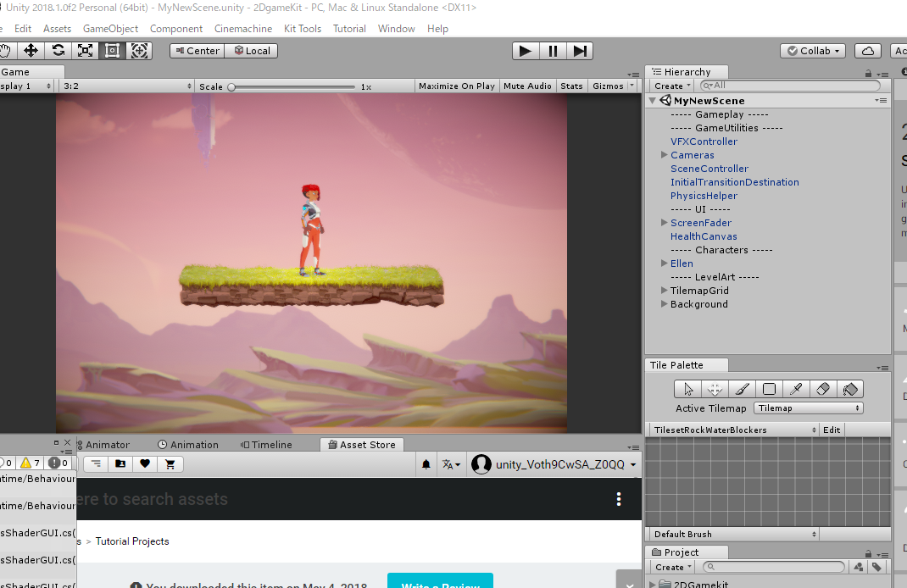
Task: Lock the Hierarchy panel
Action: tap(868, 74)
